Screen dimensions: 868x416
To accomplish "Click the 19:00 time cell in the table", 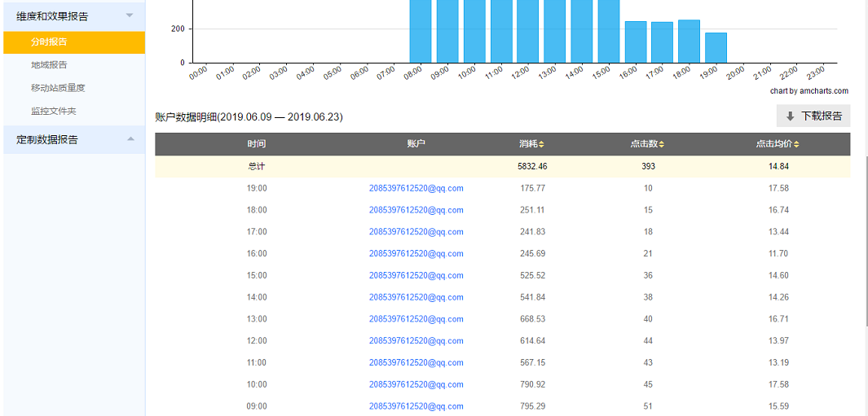I will (x=257, y=188).
